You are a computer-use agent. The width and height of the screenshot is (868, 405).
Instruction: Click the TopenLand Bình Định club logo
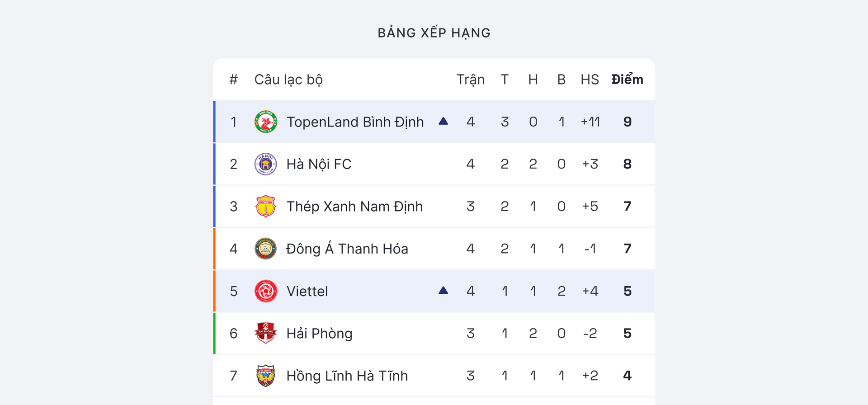click(x=265, y=122)
